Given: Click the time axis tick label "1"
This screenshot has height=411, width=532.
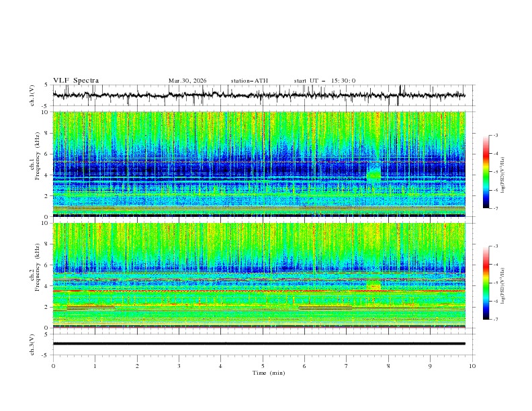Looking at the screenshot, I should (x=95, y=366).
